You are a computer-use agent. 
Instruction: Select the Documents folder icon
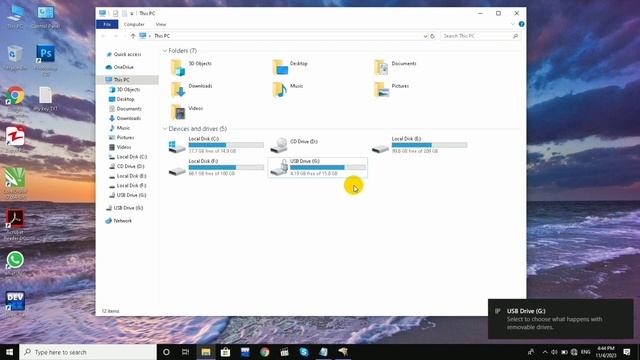tap(381, 67)
